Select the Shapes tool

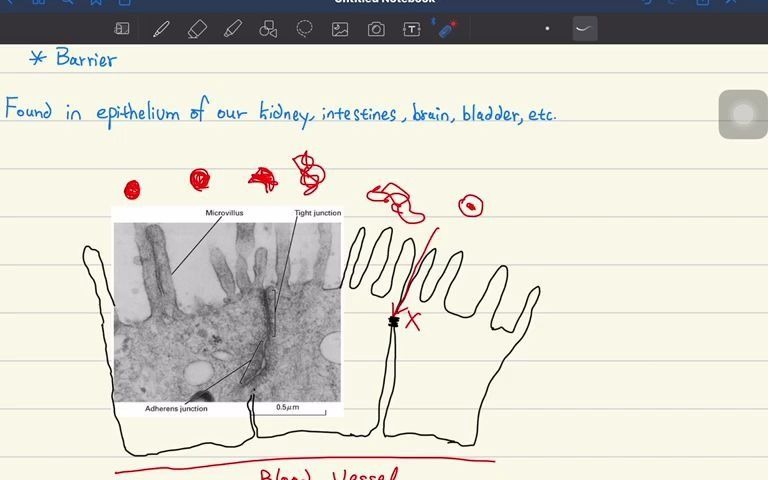point(268,29)
